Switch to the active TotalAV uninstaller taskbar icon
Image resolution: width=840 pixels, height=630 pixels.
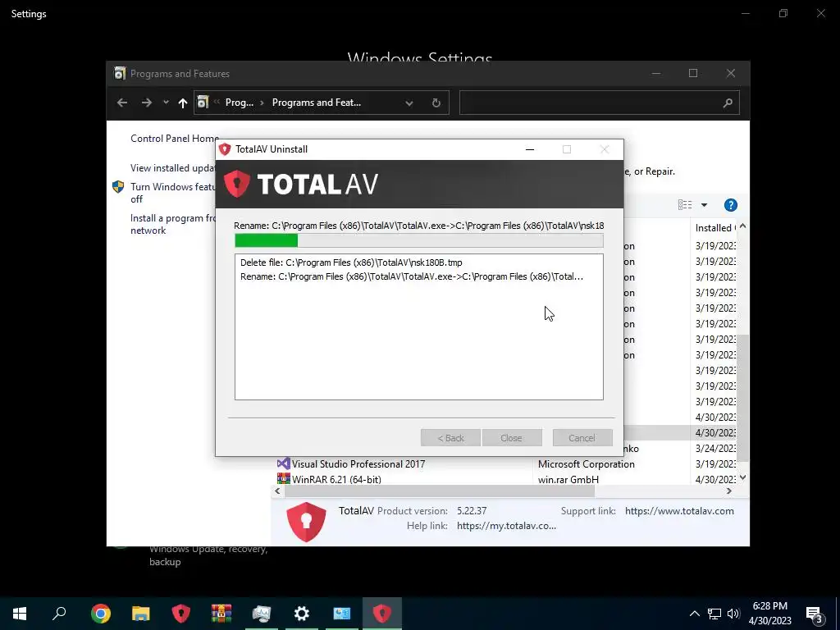[x=382, y=614]
